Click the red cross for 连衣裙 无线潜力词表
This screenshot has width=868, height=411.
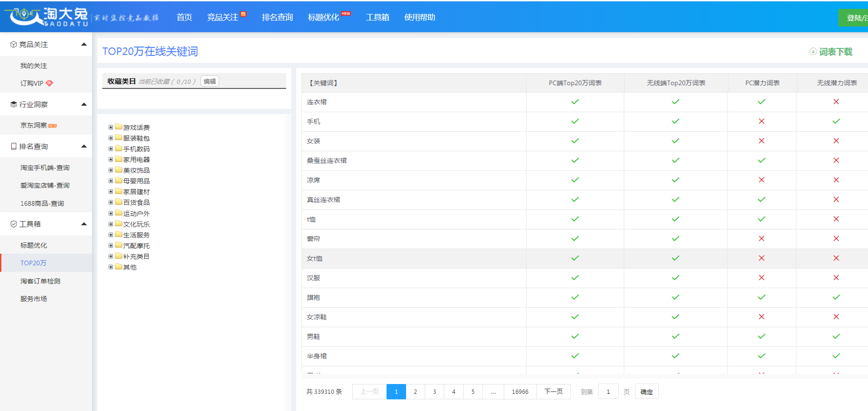[x=836, y=101]
